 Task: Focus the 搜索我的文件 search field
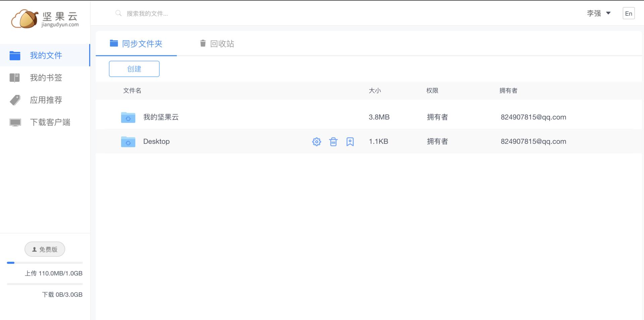[x=201, y=13]
